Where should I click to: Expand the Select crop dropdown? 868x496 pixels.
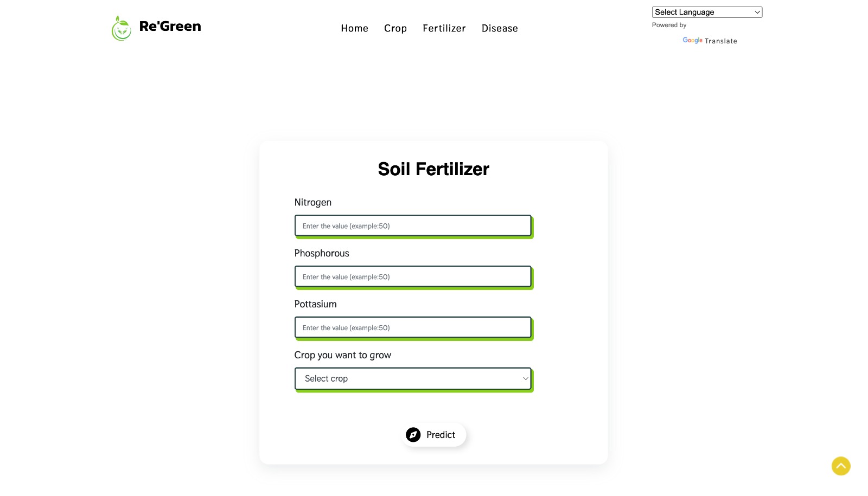tap(413, 378)
